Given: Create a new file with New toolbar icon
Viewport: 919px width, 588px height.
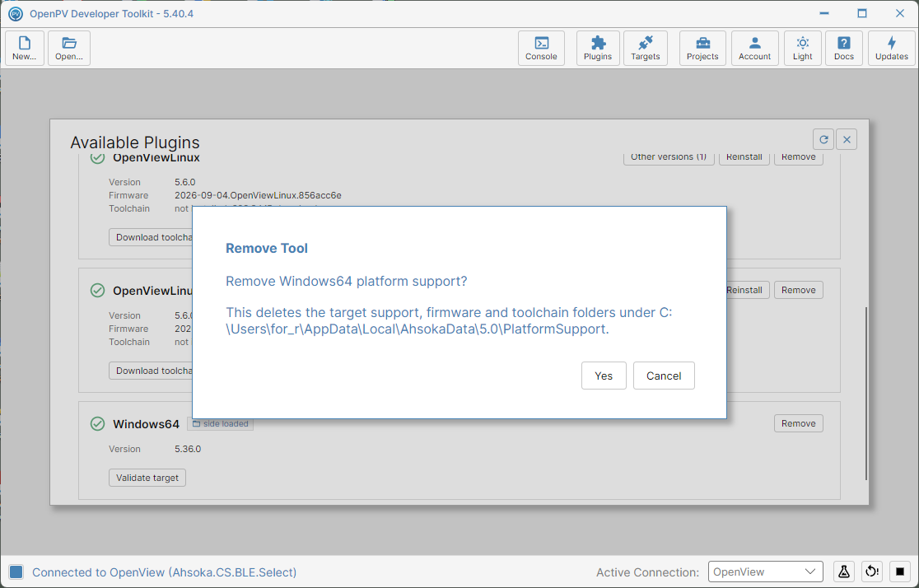Looking at the screenshot, I should tap(25, 48).
